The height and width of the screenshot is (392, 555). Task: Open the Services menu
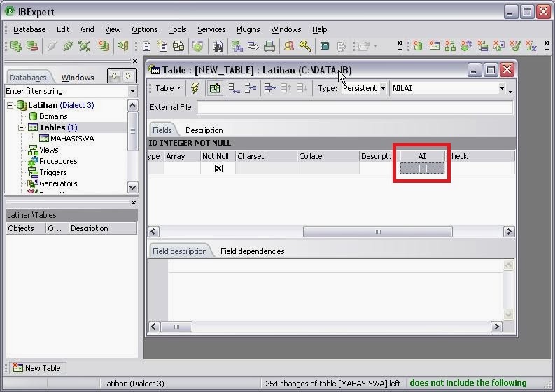(211, 29)
